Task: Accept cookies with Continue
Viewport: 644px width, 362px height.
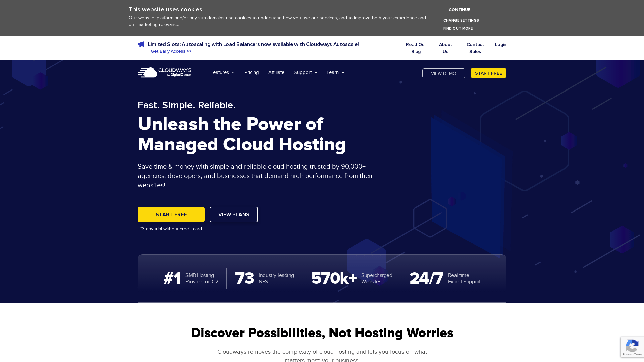Action: tap(459, 10)
